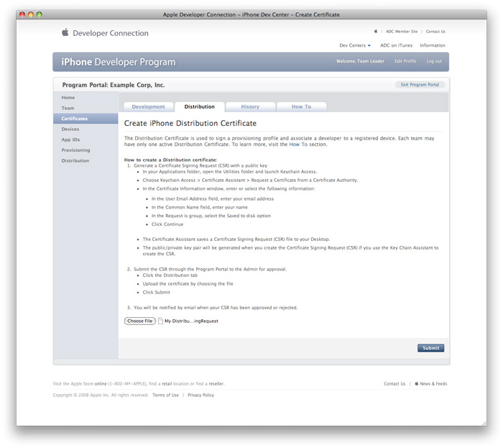Click the yellow minimize window button
The width and height of the screenshot is (503, 448).
[x=31, y=14]
